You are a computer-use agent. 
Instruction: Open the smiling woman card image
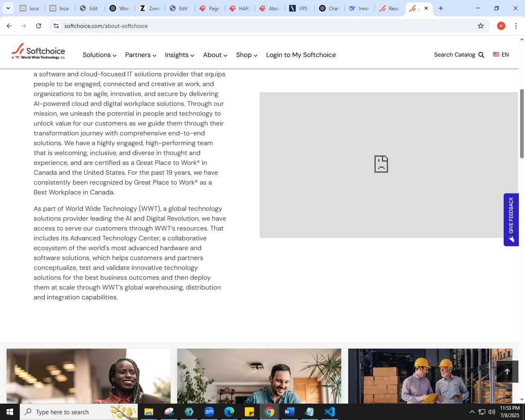[x=89, y=376]
